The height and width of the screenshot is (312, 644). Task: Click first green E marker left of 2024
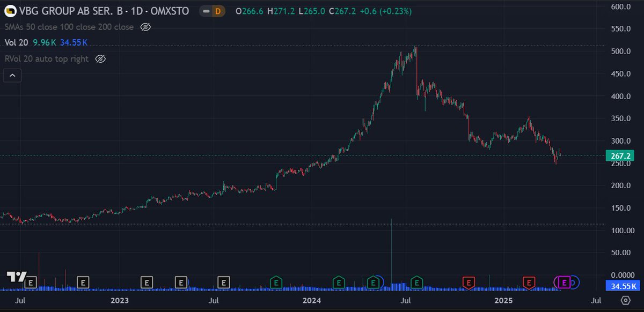point(276,282)
